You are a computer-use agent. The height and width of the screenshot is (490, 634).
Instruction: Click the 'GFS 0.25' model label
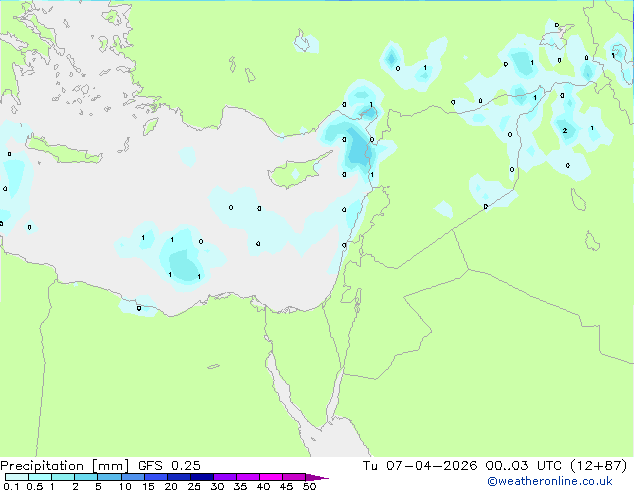point(169,466)
